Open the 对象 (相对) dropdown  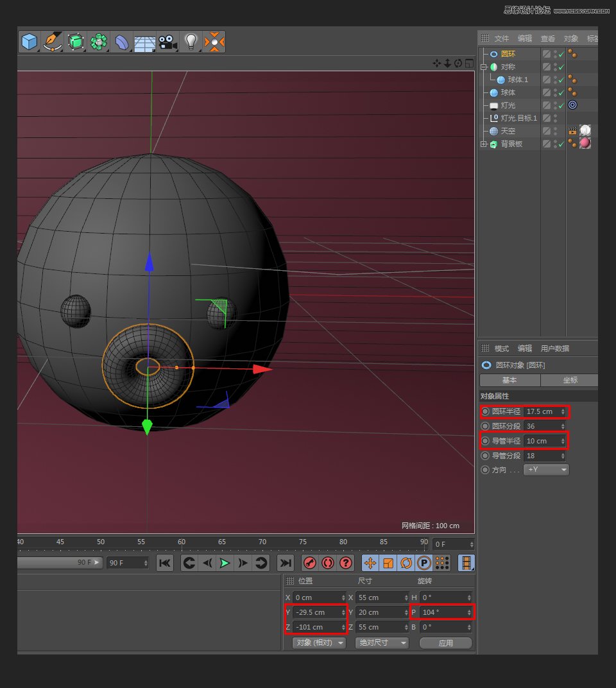(319, 642)
